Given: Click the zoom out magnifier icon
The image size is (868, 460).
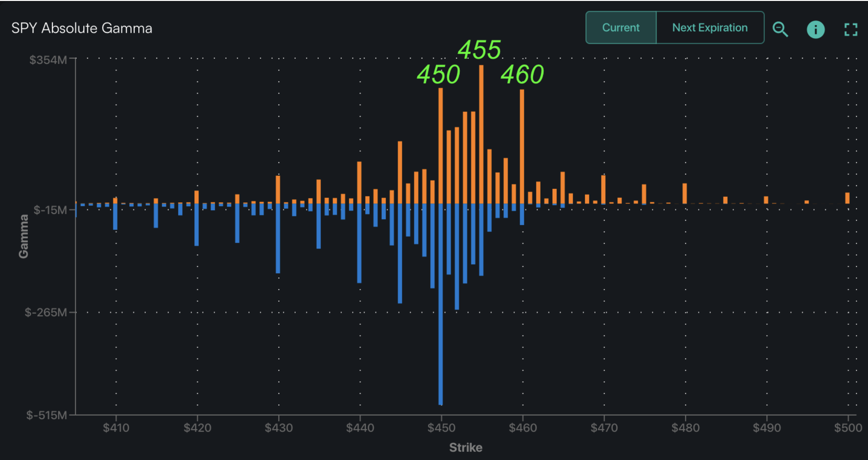Looking at the screenshot, I should click(780, 29).
